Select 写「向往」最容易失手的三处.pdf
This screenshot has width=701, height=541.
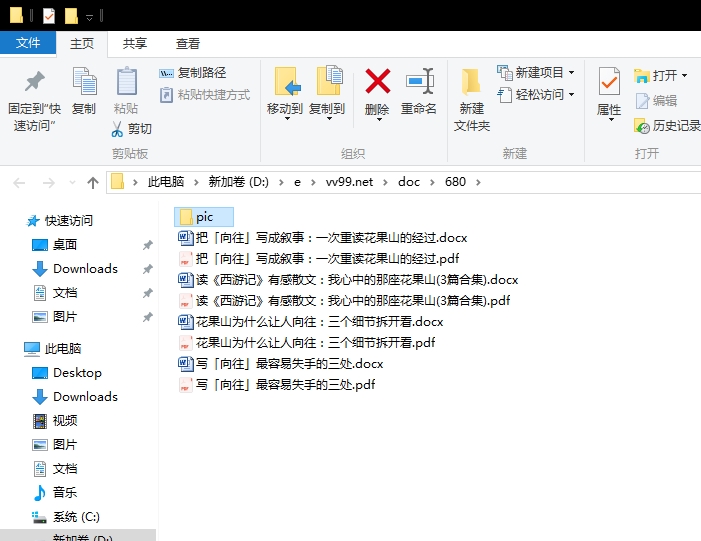click(276, 385)
